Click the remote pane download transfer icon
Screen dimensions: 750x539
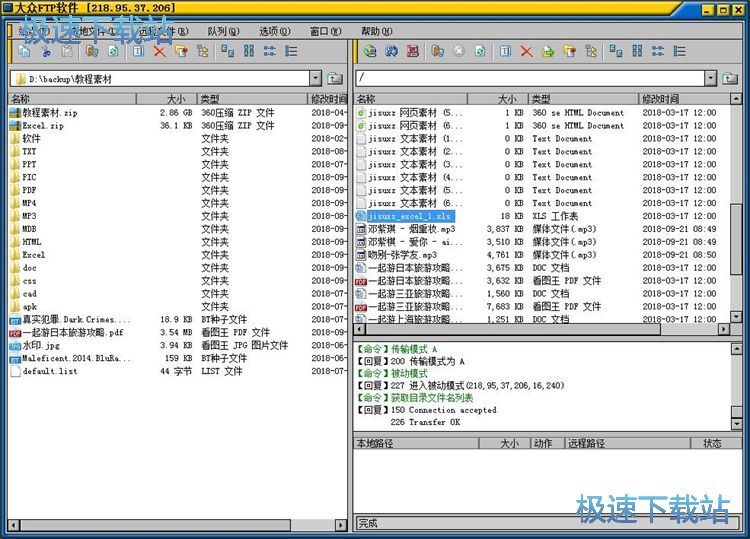[438, 51]
